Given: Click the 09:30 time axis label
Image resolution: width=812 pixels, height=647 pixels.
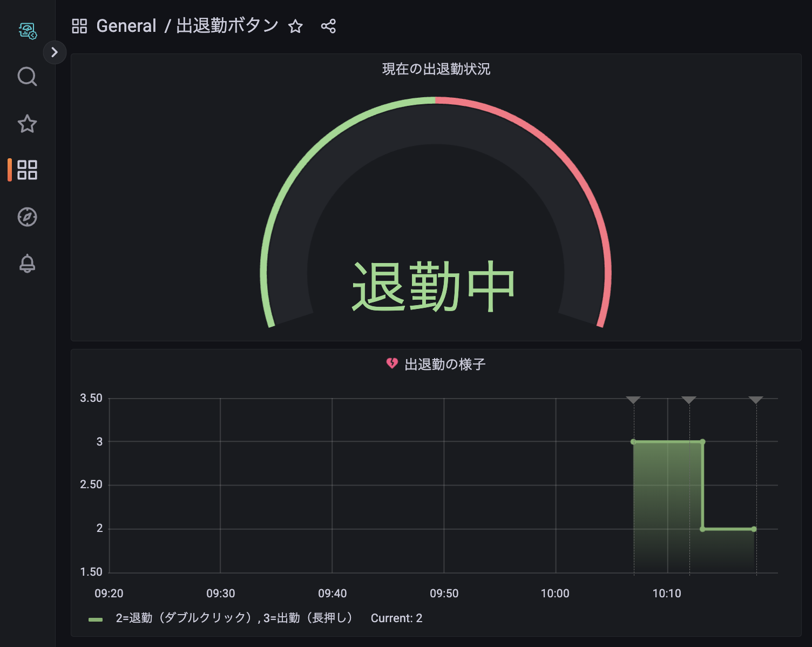Looking at the screenshot, I should click(221, 594).
